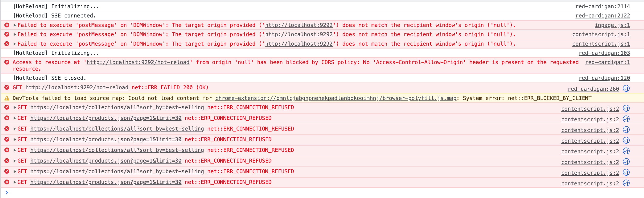Click the warning triangle on the source map warning

click(x=7, y=98)
